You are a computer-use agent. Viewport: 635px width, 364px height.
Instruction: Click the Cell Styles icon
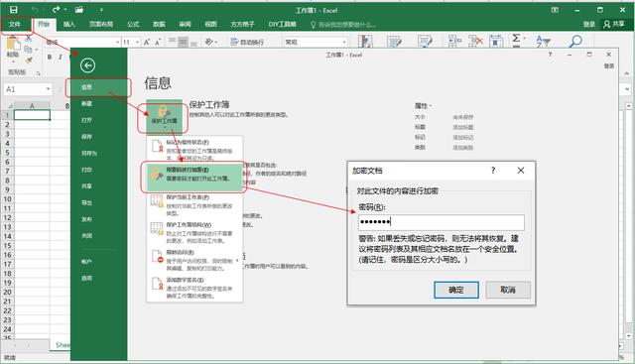[425, 42]
